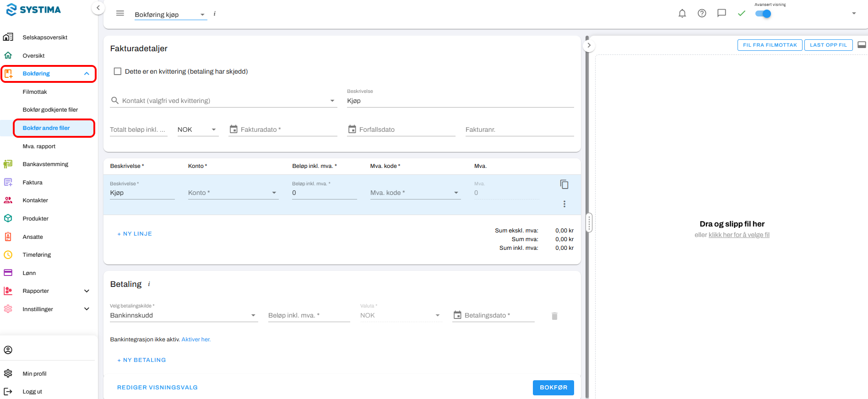The width and height of the screenshot is (868, 399).
Task: Click the green checkmark status icon
Action: 742,13
